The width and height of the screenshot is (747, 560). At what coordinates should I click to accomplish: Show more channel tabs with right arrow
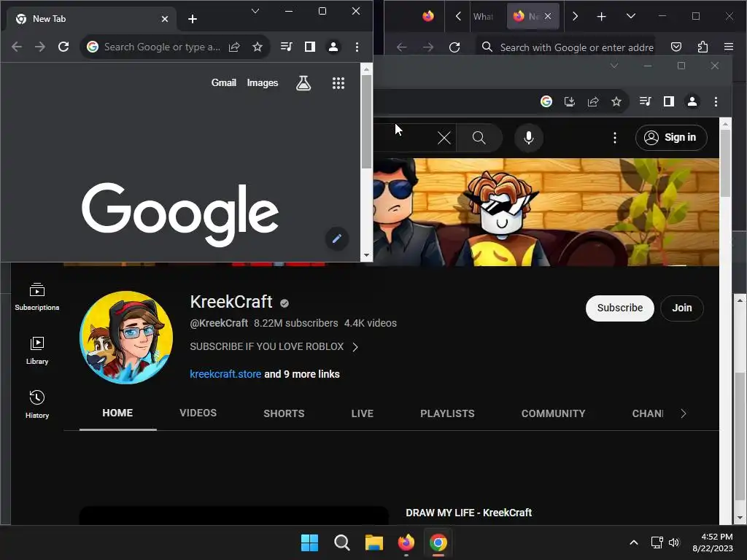tap(683, 413)
